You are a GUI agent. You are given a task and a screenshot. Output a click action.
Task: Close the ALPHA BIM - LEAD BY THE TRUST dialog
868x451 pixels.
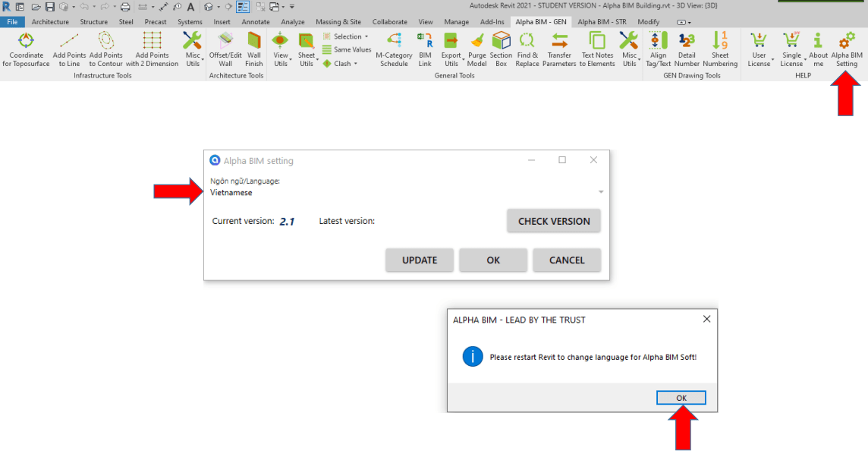pos(706,319)
